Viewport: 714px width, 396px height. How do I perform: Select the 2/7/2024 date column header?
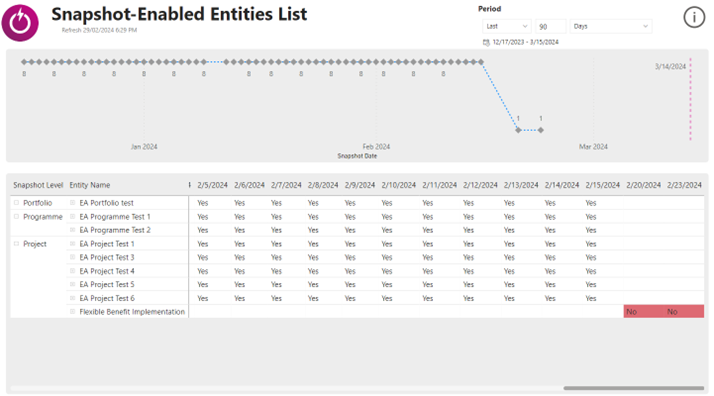point(286,185)
